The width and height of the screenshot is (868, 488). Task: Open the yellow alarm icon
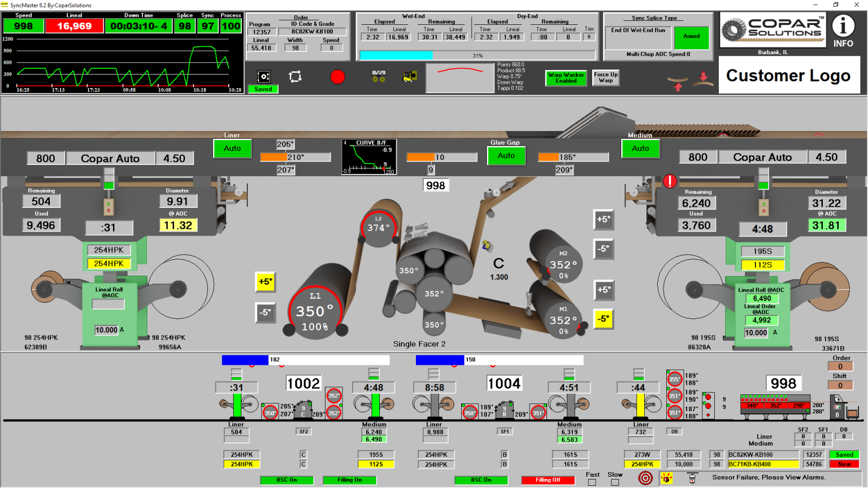667,478
